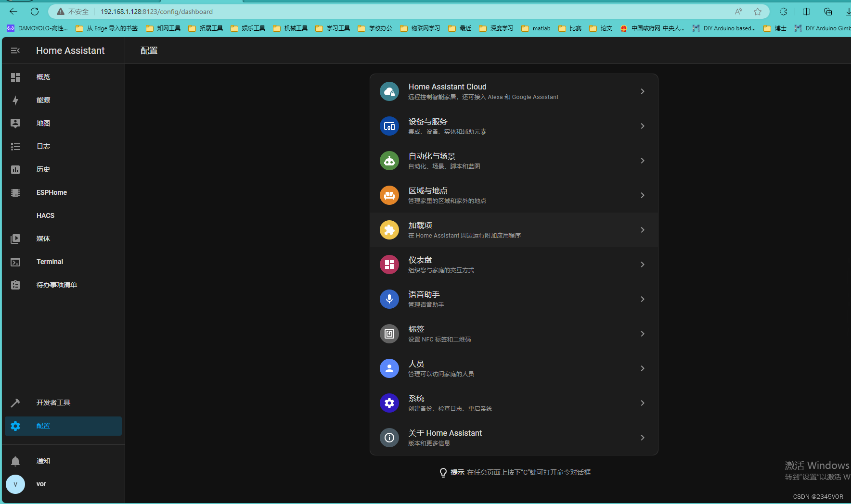Add page to favorites star icon
This screenshot has height=504, width=851.
(758, 12)
